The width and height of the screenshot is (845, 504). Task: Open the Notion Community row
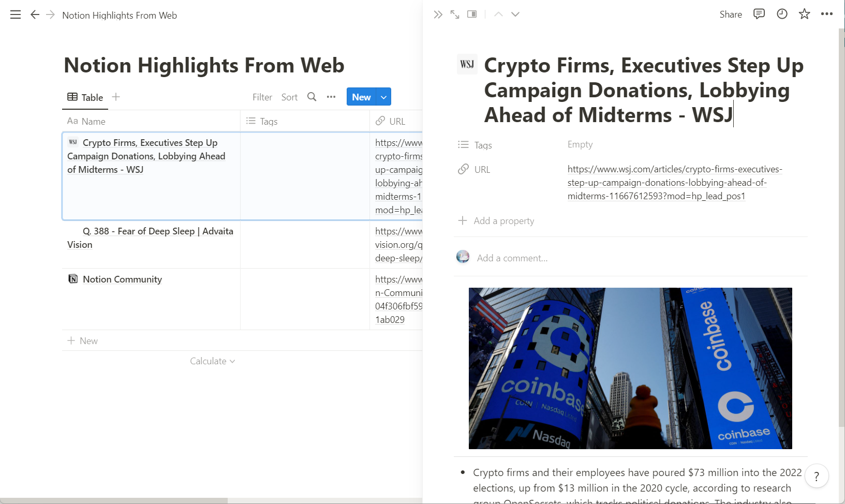pyautogui.click(x=122, y=279)
